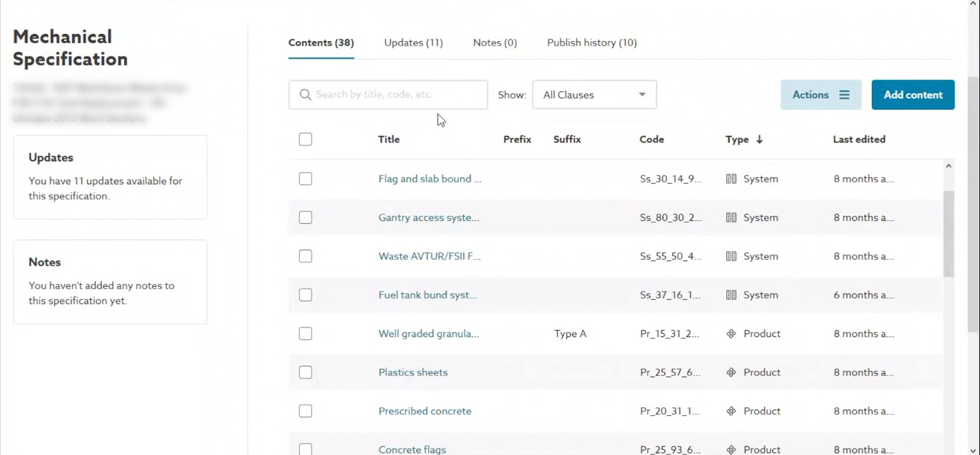The image size is (980, 455).
Task: Click the Type column sort arrow
Action: coord(759,139)
